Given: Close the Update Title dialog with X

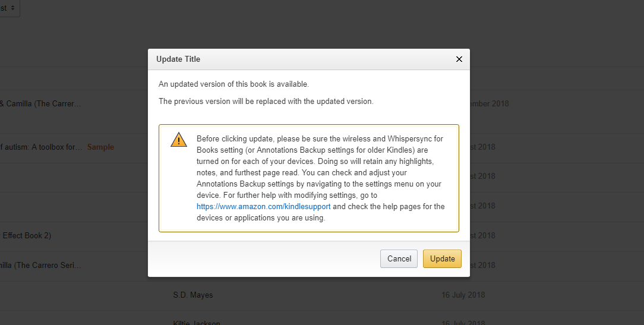Looking at the screenshot, I should tap(459, 59).
